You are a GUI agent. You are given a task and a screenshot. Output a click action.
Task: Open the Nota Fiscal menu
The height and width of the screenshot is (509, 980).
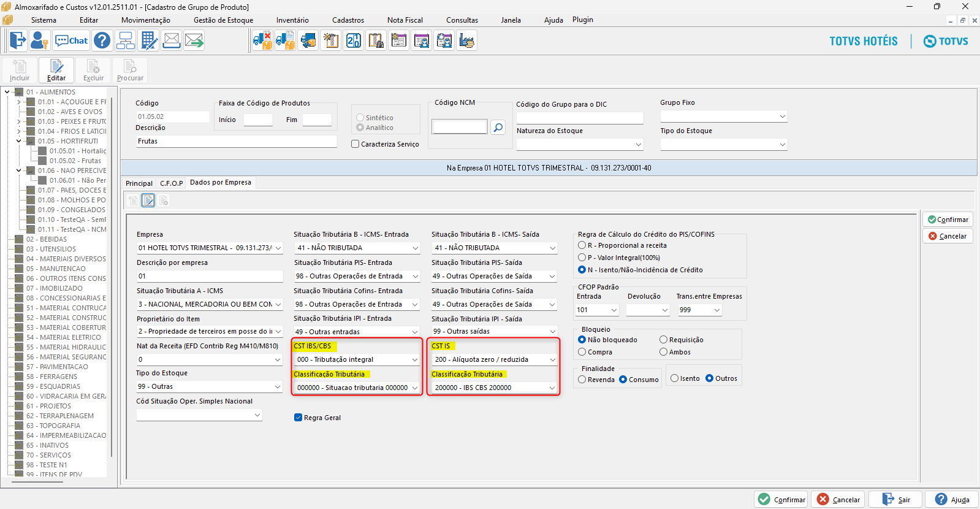click(405, 20)
